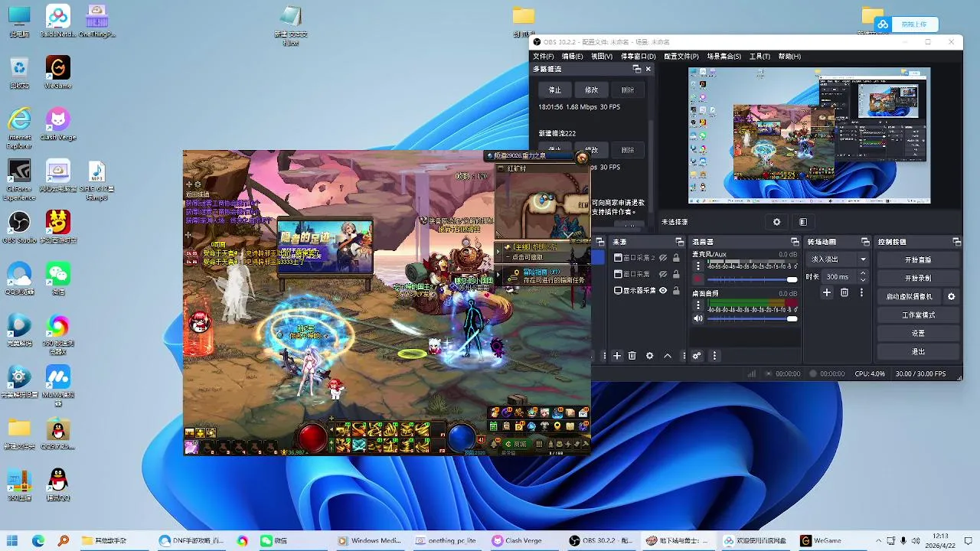
Task: Toggle lock on 窗口采集 2 source
Action: click(x=676, y=258)
